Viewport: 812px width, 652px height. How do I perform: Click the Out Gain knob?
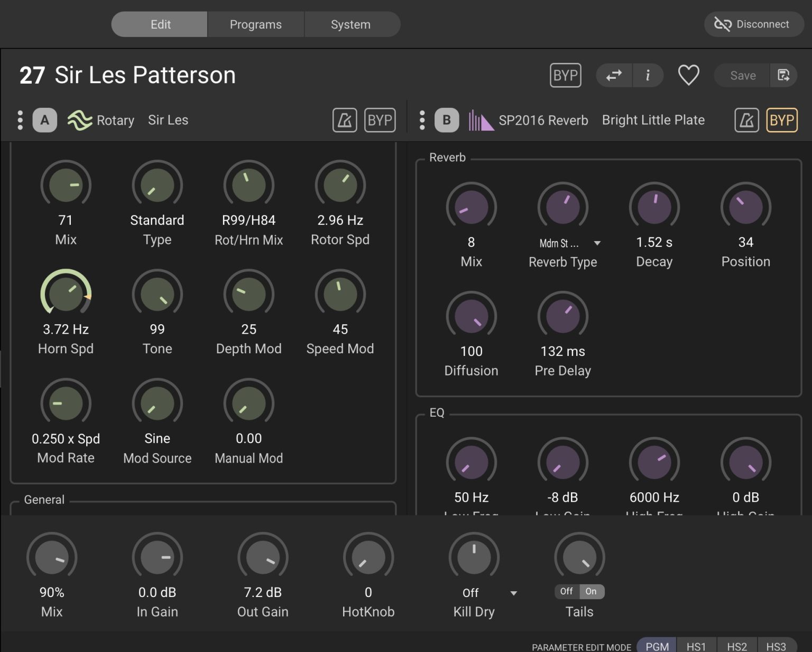point(263,557)
